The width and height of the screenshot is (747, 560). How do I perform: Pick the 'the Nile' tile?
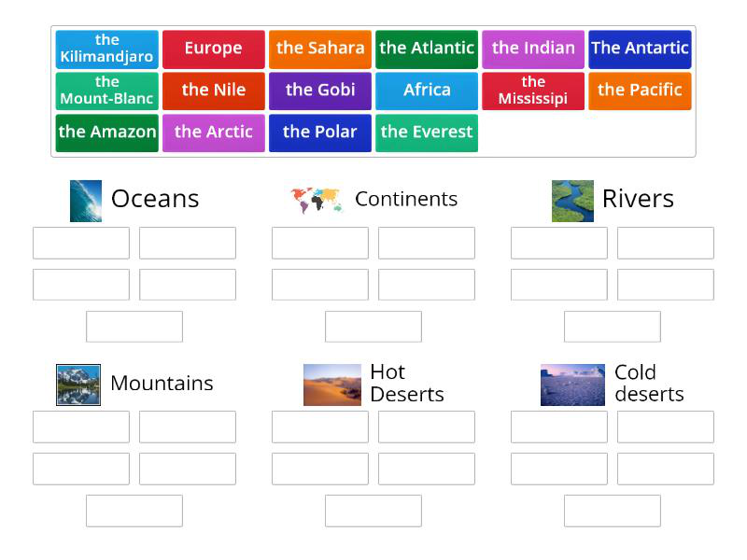click(x=213, y=91)
